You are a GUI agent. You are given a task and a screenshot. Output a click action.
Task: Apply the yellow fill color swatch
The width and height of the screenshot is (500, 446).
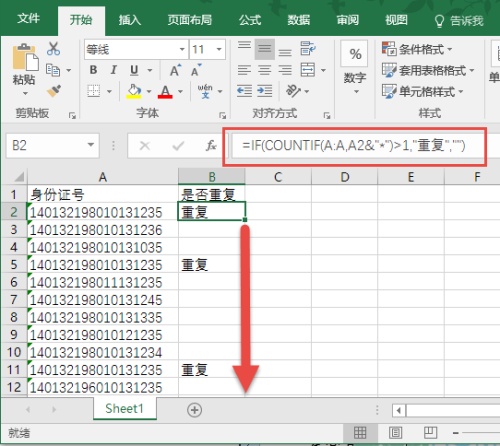[134, 91]
